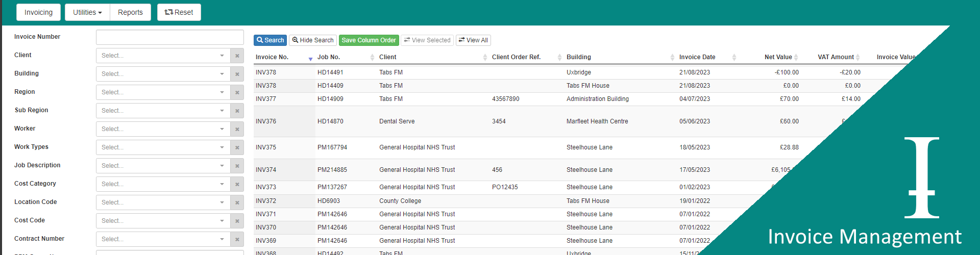The image size is (980, 255).
Task: Clear the Job Description filter with its x button
Action: [x=237, y=166]
